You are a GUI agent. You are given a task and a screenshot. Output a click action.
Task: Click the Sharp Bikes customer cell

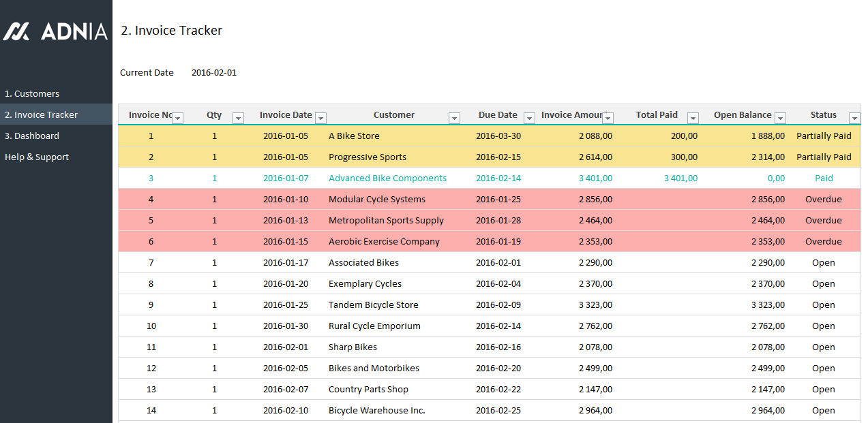(x=353, y=347)
